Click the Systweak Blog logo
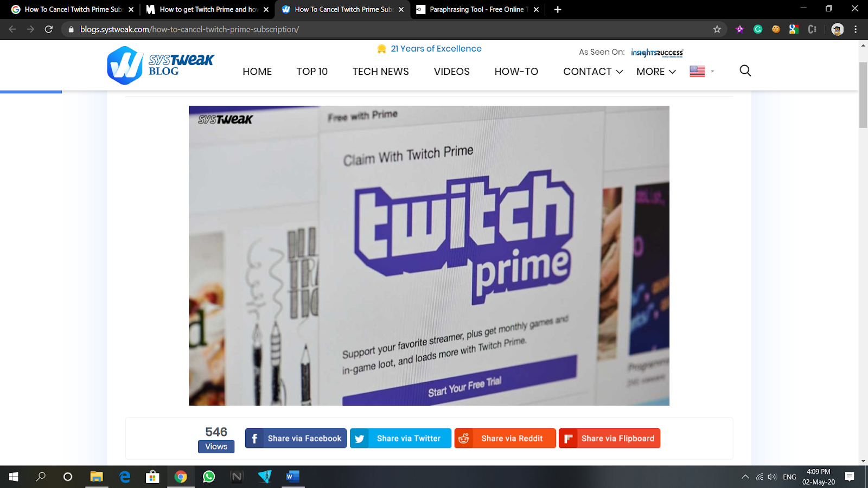Screen dimensions: 868x488 tap(161, 66)
